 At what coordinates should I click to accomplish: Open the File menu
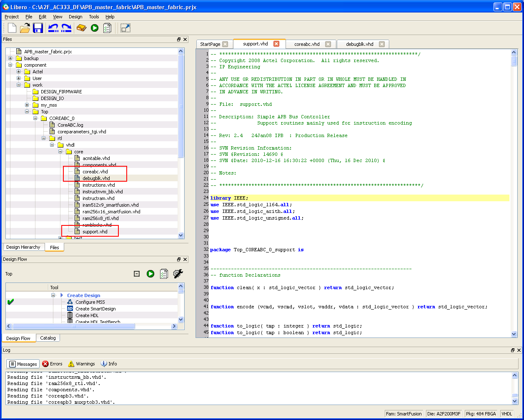point(29,17)
